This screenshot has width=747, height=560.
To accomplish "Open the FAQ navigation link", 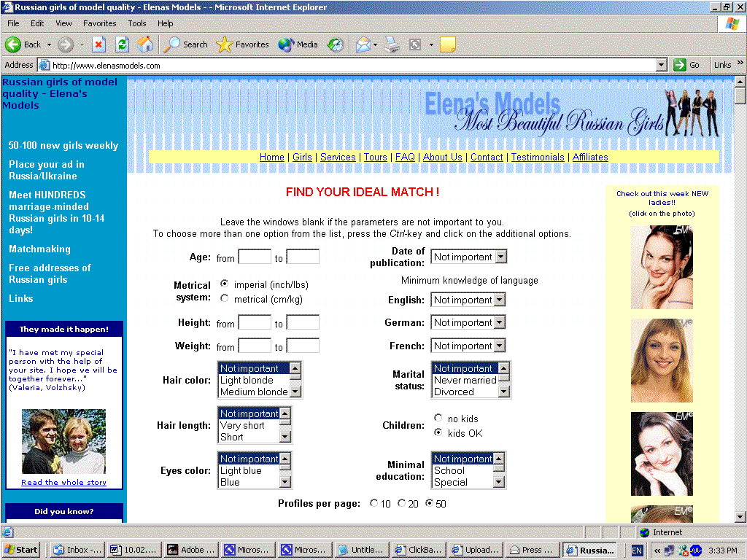I will coord(405,157).
